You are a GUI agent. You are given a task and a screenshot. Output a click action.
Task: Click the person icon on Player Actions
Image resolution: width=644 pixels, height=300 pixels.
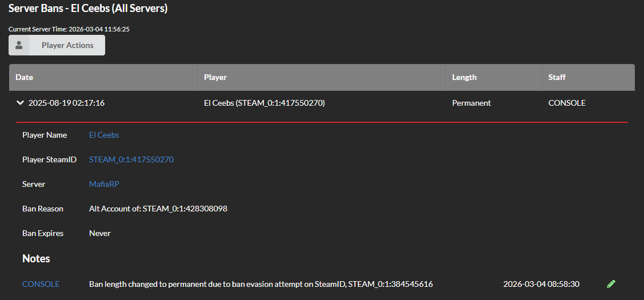[19, 45]
